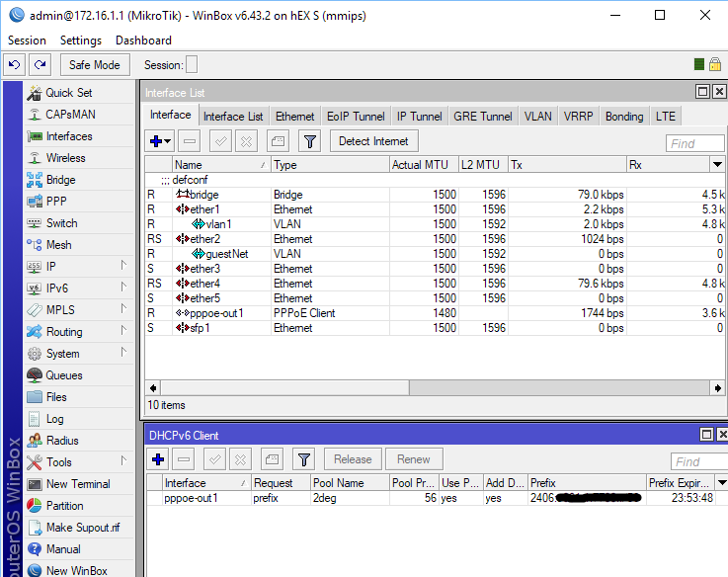The height and width of the screenshot is (577, 728).
Task: Open the Interface List column selector dropdown arrow
Action: tap(717, 164)
